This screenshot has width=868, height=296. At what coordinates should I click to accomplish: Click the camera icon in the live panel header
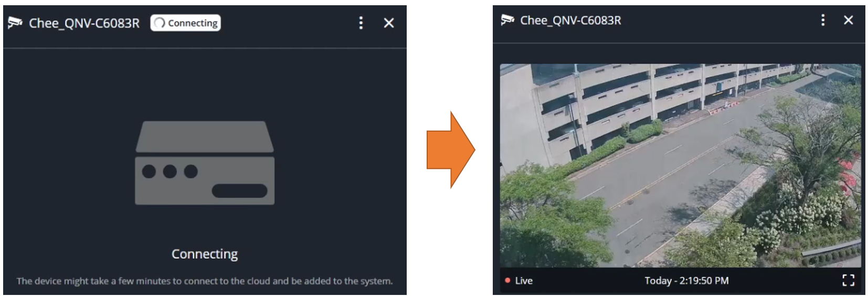coord(507,20)
